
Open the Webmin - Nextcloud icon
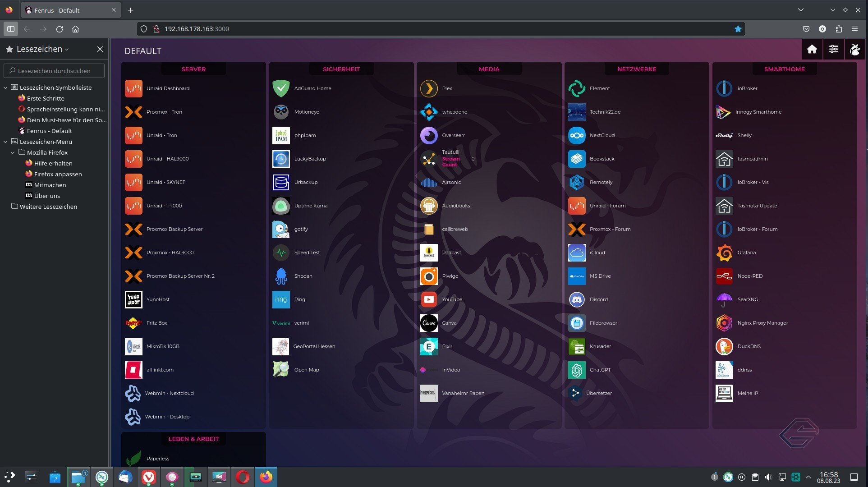133,393
